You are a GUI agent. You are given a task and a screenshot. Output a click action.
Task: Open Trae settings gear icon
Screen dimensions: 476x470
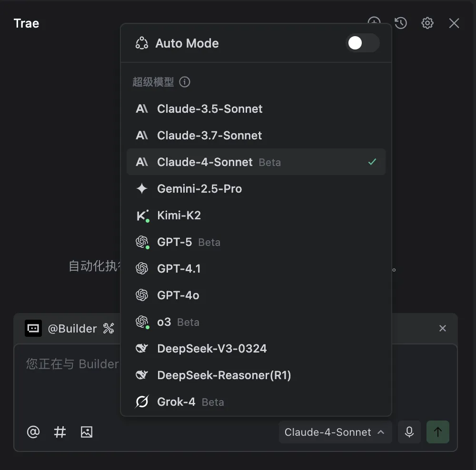tap(427, 23)
